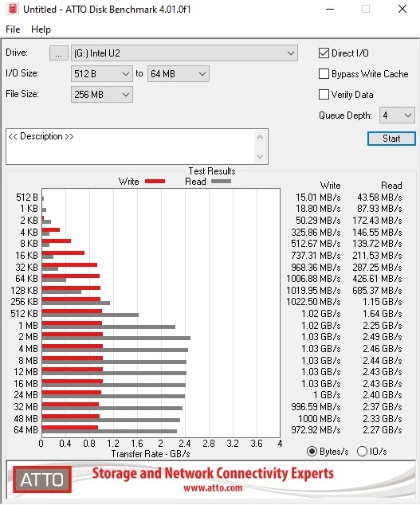Open the Drive dropdown showing Intel U2

184,53
